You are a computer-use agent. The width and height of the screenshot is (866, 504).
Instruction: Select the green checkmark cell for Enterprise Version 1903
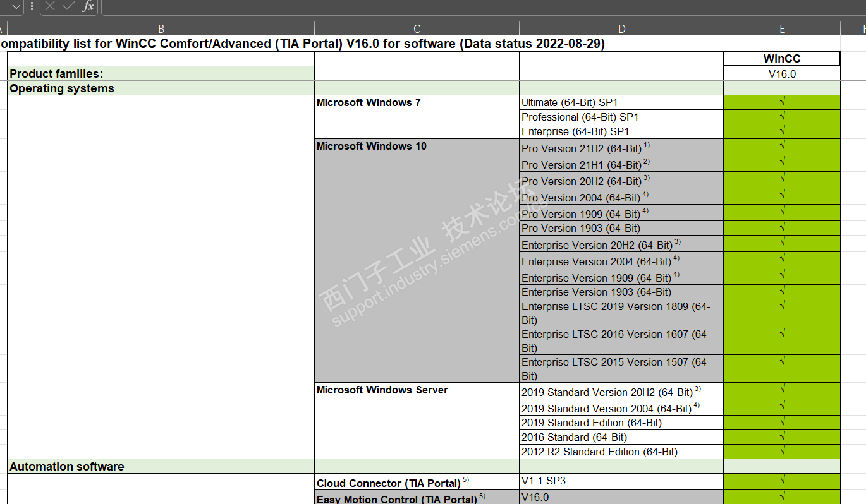coord(782,292)
